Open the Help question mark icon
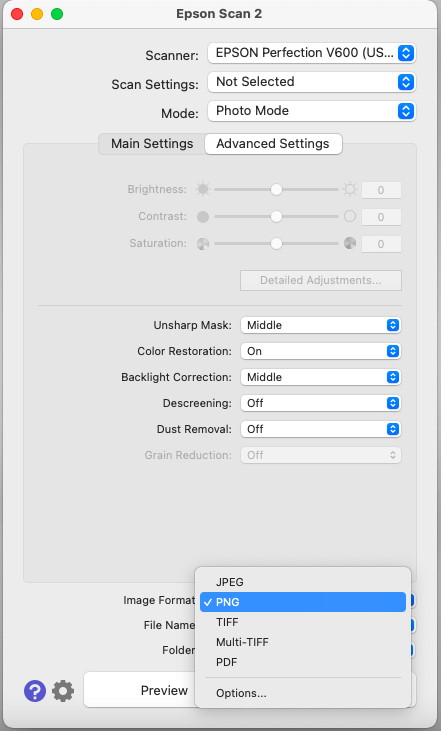 [35, 690]
